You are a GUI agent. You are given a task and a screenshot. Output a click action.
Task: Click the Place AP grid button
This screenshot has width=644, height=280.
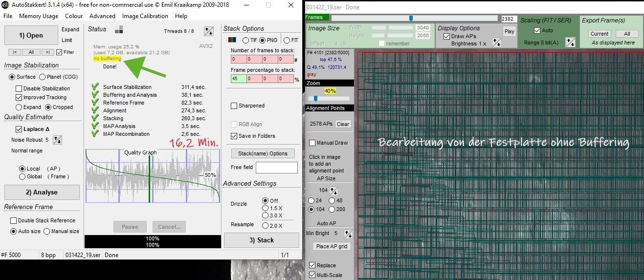point(332,246)
